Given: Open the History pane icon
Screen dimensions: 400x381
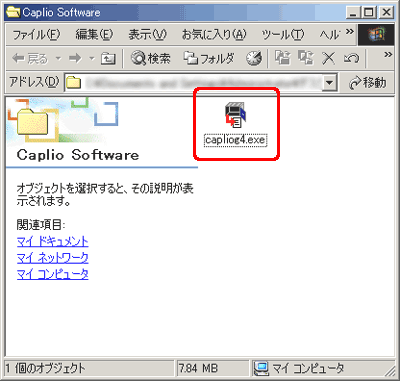Looking at the screenshot, I should [x=254, y=59].
